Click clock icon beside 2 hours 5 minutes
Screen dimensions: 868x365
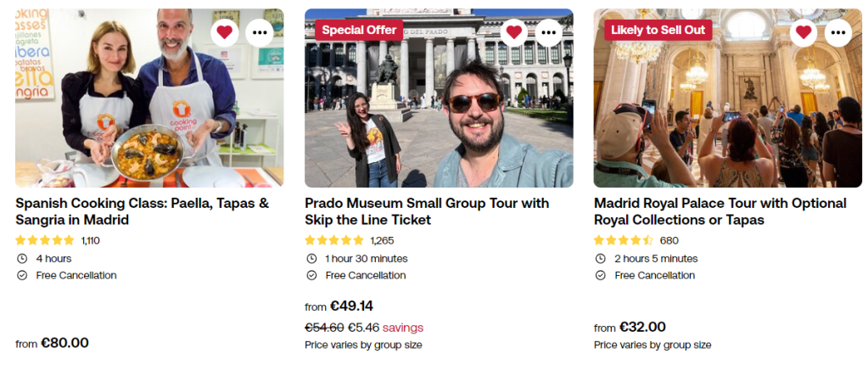601,259
